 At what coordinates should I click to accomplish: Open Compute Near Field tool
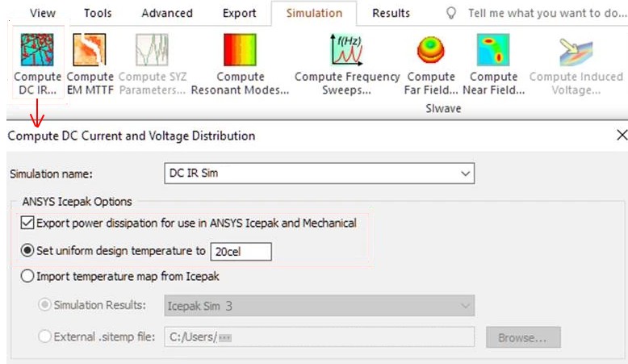(x=494, y=52)
